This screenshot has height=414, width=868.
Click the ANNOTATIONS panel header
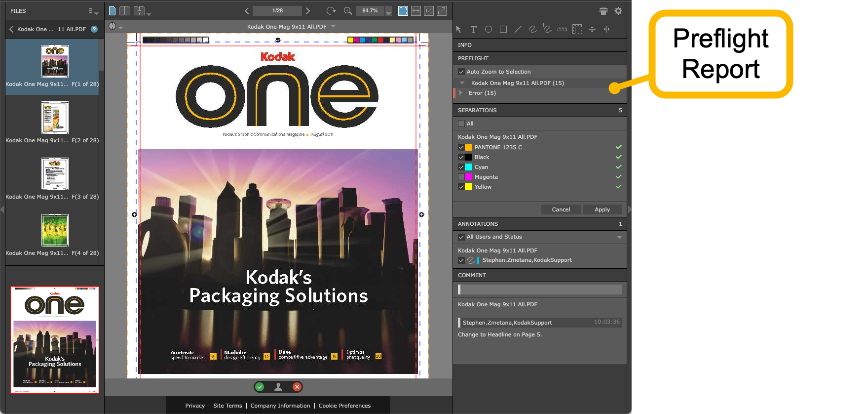click(540, 224)
